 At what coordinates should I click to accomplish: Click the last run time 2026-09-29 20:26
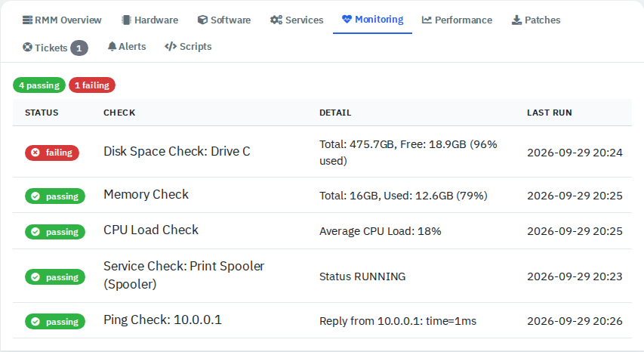(575, 321)
